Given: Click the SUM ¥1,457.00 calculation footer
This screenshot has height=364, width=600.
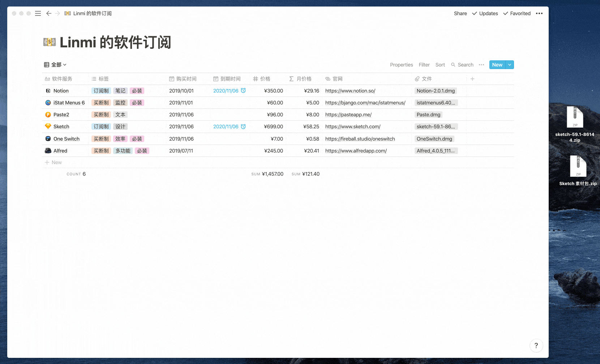Looking at the screenshot, I should coord(267,174).
